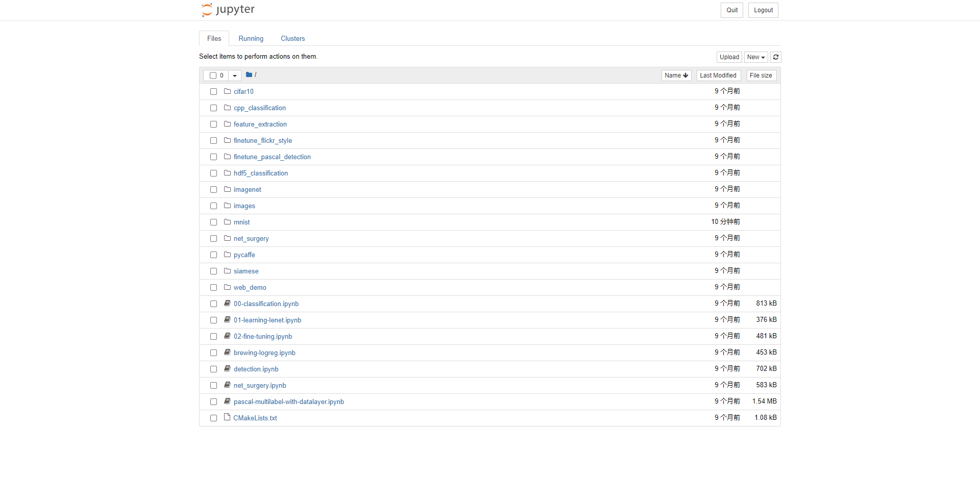Click the notebook icon beside net_surgery.ipynb
980x478 pixels.
[x=228, y=385]
